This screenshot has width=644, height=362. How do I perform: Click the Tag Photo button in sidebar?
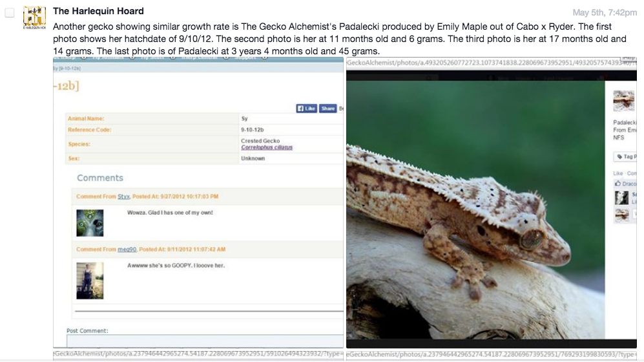pyautogui.click(x=625, y=156)
